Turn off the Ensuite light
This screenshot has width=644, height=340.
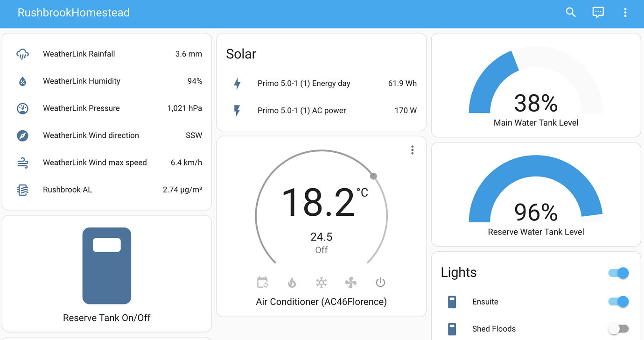pos(618,302)
